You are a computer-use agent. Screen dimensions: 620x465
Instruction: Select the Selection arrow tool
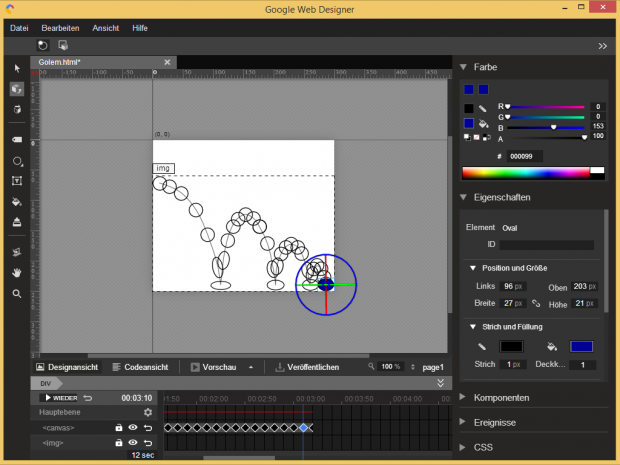[16, 68]
